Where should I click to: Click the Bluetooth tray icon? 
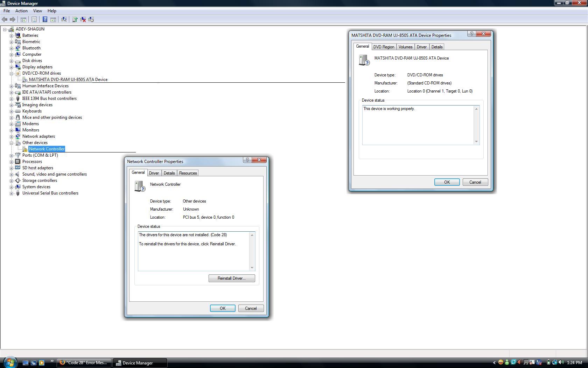coord(539,362)
